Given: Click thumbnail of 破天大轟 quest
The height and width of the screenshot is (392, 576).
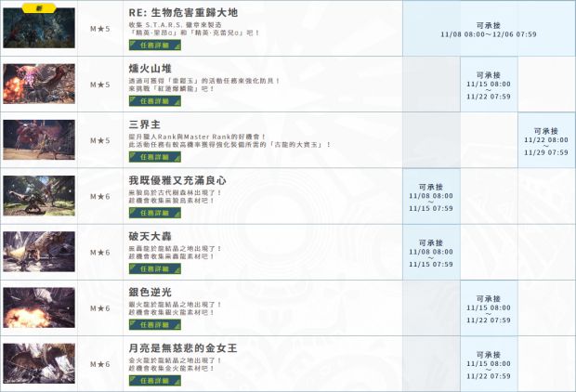Looking at the screenshot, I should point(39,252).
